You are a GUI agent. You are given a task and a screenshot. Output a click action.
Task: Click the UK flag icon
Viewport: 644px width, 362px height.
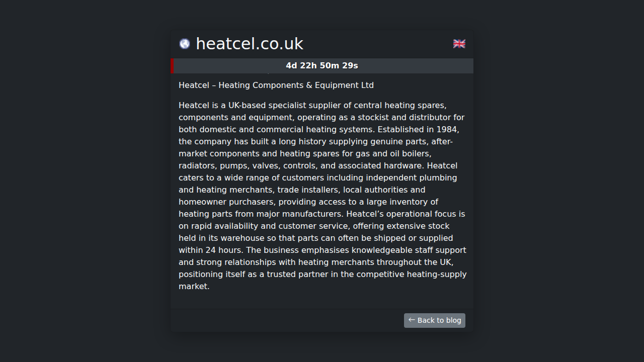click(x=459, y=44)
